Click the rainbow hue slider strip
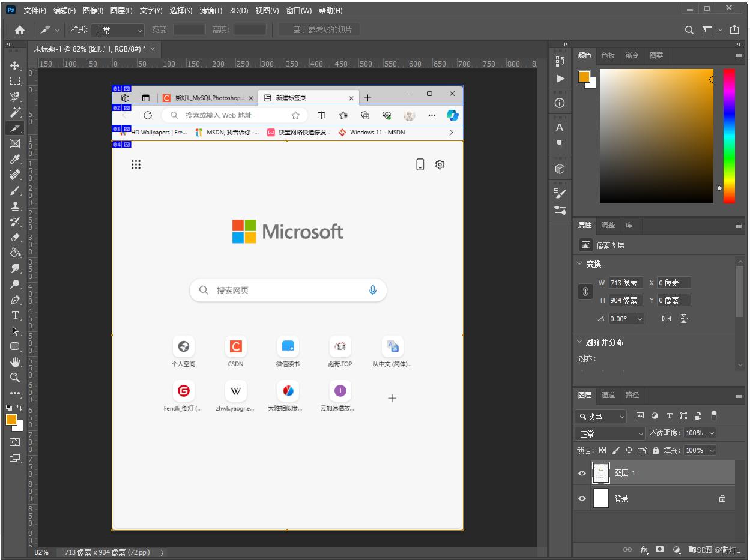The image size is (750, 560). pos(729,136)
